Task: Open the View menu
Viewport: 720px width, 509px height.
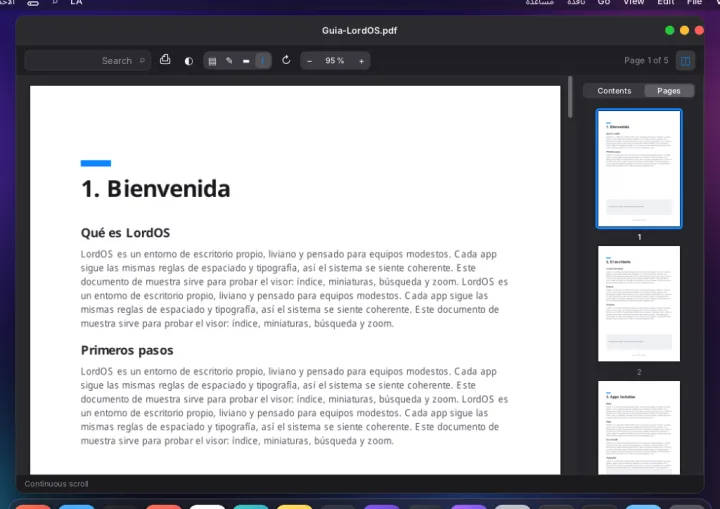Action: (x=634, y=2)
